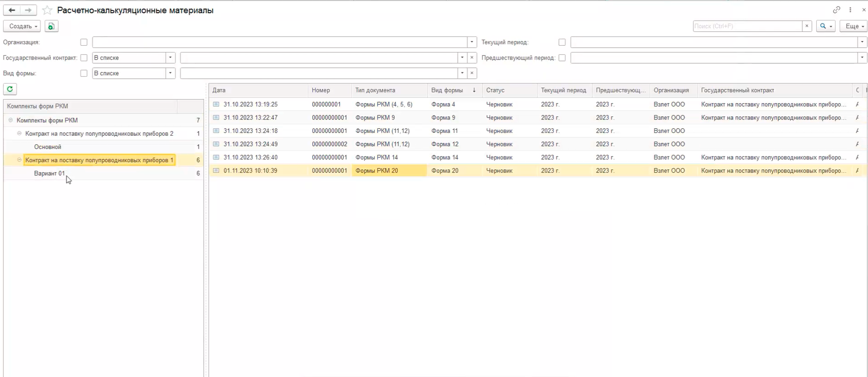The height and width of the screenshot is (377, 868).
Task: Click the green document icon next to Создать
Action: tap(51, 26)
